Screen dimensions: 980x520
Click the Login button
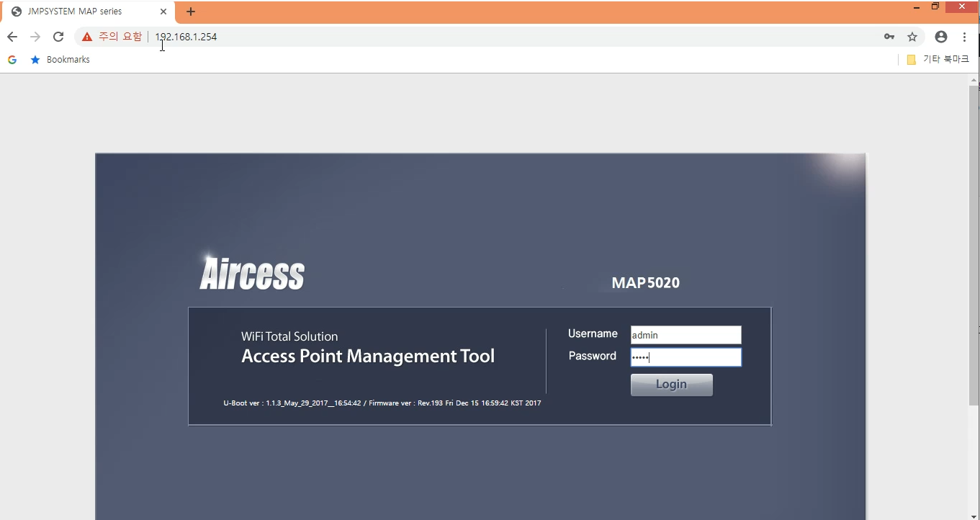[672, 385]
